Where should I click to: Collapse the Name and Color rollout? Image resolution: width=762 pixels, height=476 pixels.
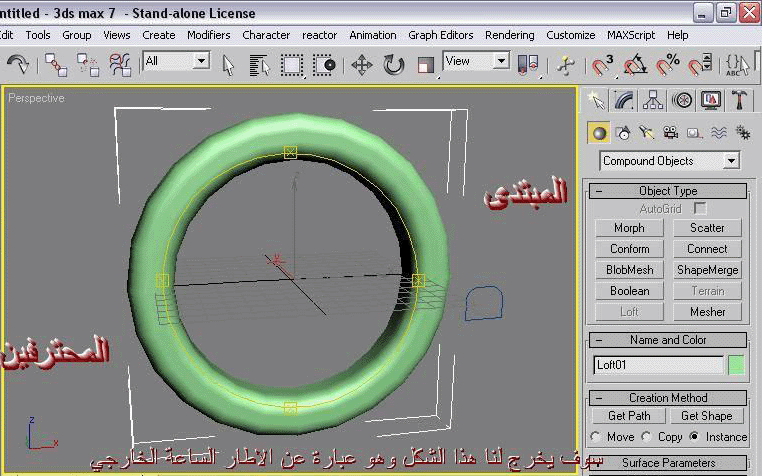click(668, 340)
